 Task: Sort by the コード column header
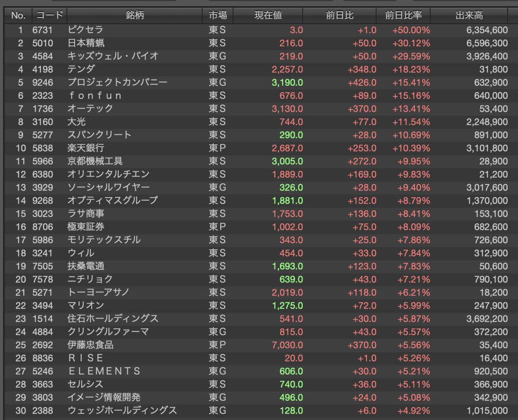click(x=49, y=16)
